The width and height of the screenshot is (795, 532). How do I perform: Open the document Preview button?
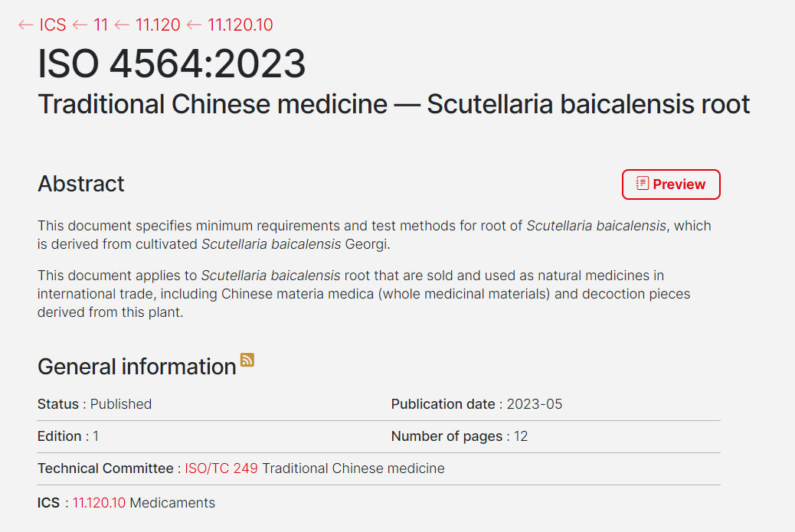671,184
